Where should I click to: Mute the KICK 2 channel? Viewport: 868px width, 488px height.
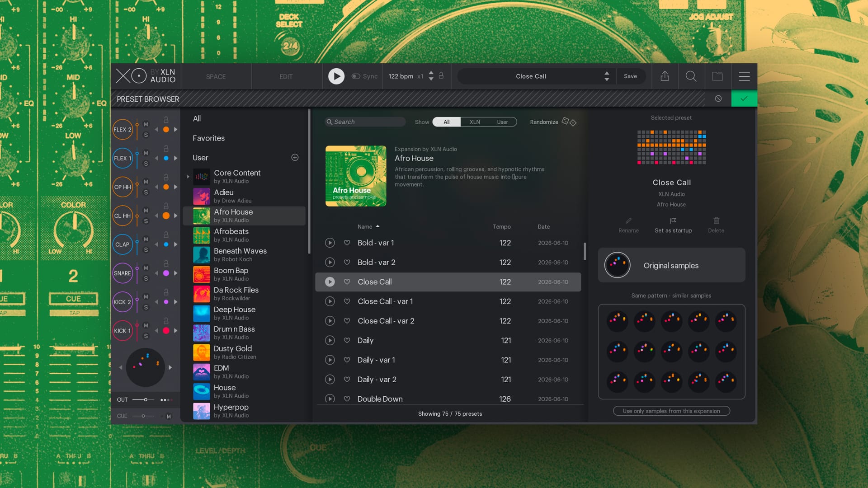tap(146, 296)
